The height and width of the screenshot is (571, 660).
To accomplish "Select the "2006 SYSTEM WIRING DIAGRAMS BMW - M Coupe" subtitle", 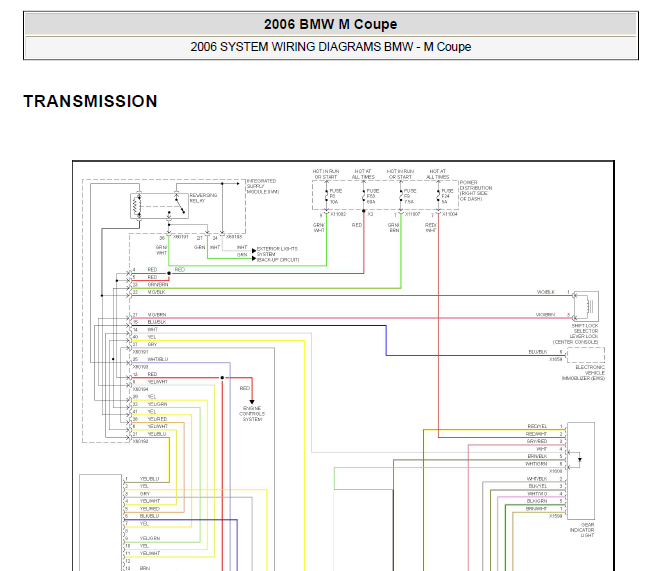I will click(330, 47).
